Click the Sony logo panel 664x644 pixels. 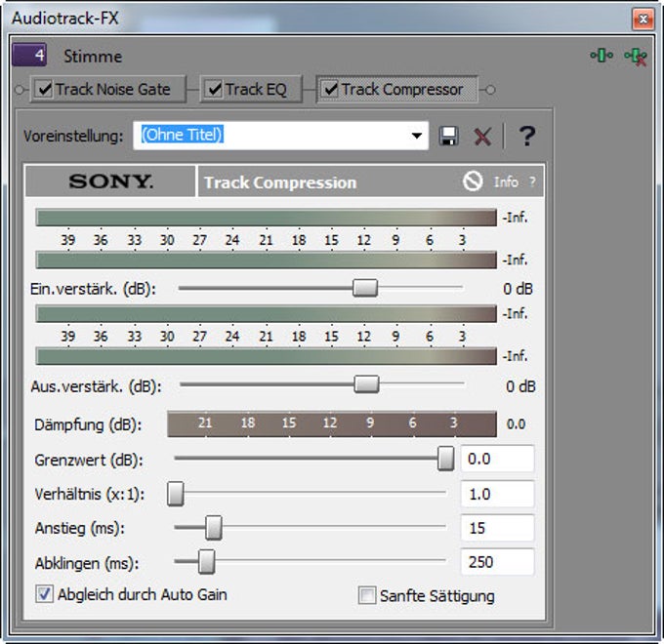(x=110, y=181)
